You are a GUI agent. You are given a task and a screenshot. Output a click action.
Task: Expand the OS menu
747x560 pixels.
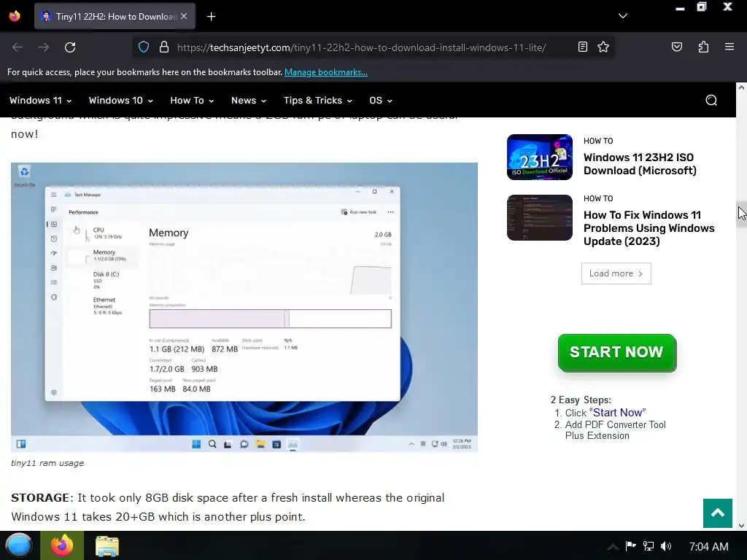[x=381, y=101]
